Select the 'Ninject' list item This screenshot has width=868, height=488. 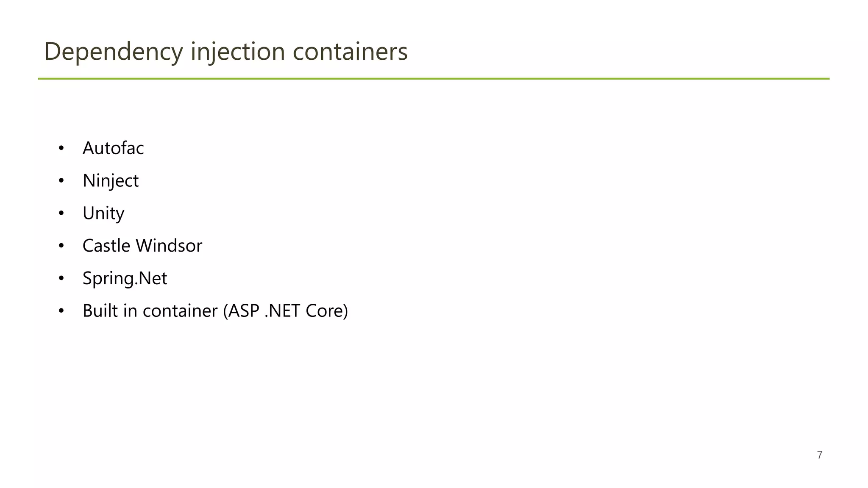[111, 181]
